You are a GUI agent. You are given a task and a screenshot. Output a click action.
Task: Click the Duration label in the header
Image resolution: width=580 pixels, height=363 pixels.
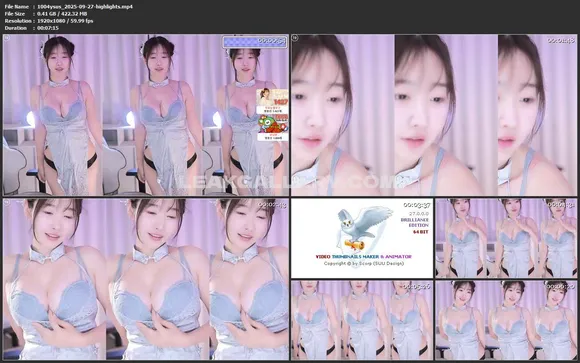[x=16, y=28]
